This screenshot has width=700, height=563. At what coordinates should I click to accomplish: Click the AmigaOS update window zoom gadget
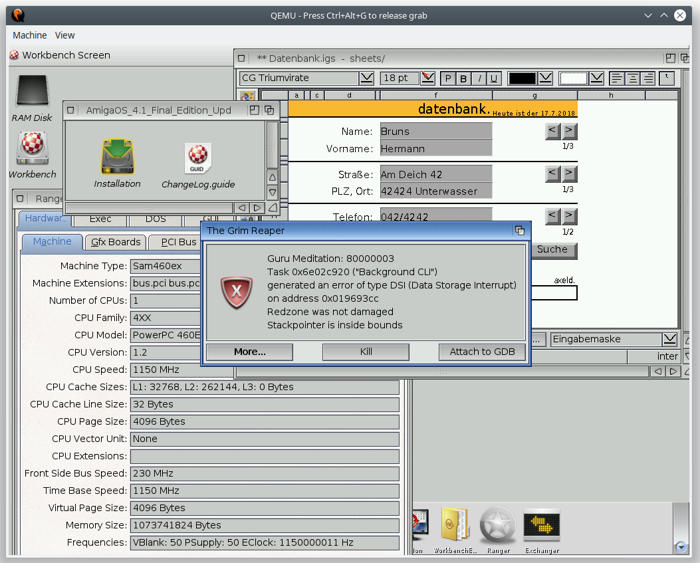(254, 110)
